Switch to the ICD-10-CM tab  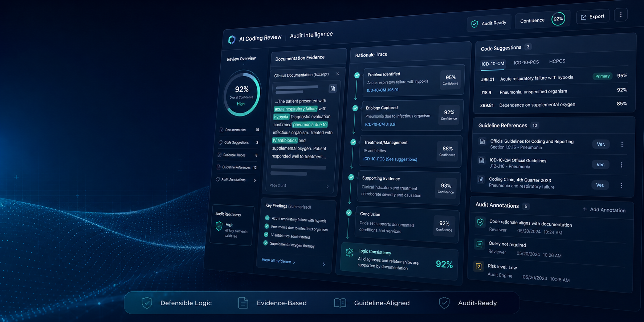coord(493,64)
